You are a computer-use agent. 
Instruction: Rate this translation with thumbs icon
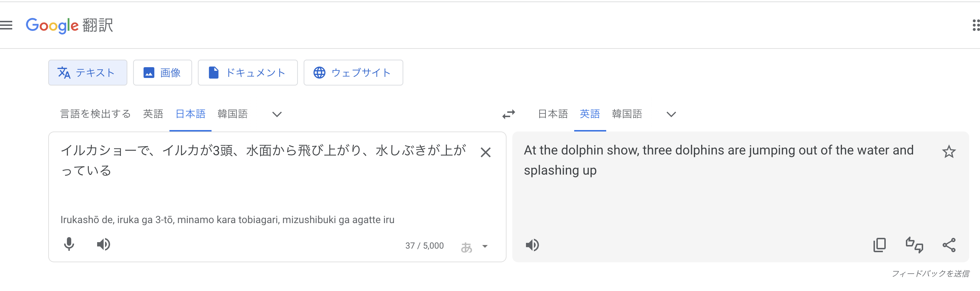914,245
